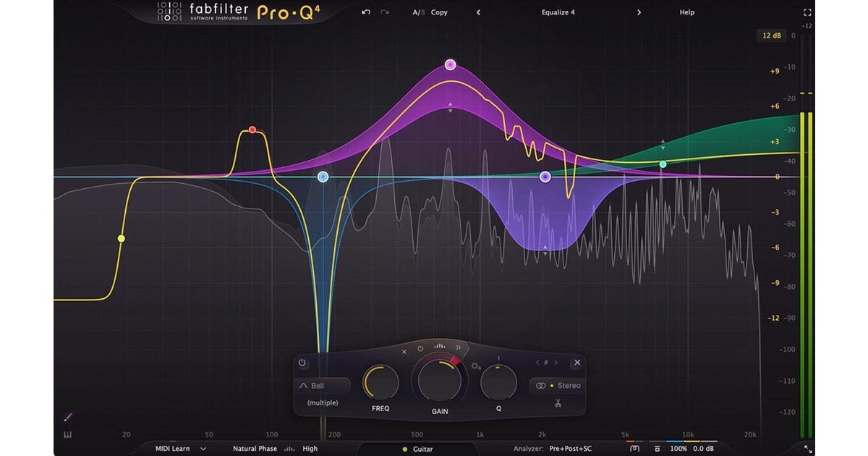The height and width of the screenshot is (456, 868).
Task: Select the purple dynamic band node near 2k
Action: pyautogui.click(x=545, y=177)
